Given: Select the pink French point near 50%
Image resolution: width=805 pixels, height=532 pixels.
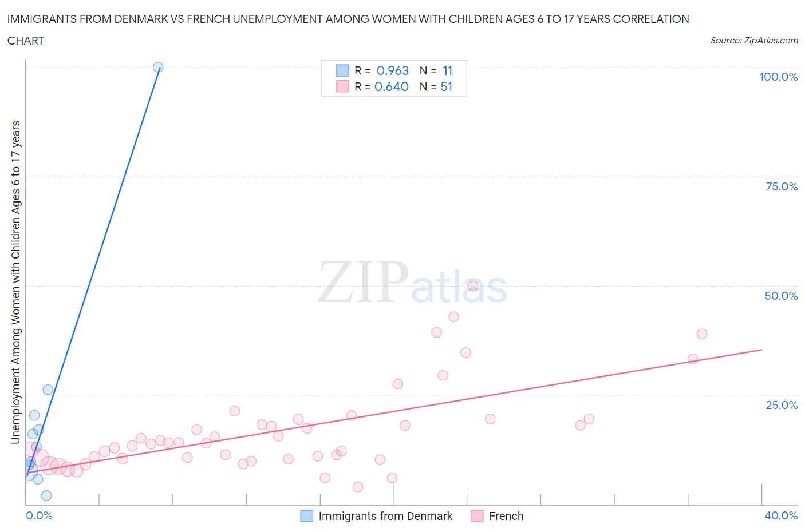Looking at the screenshot, I should [x=473, y=286].
